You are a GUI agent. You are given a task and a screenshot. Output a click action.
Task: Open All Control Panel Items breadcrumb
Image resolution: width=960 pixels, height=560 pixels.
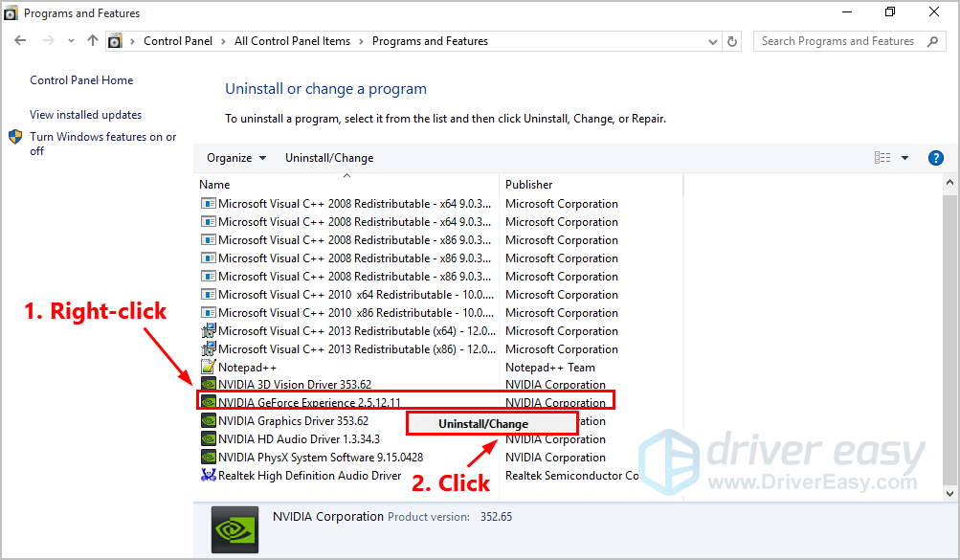click(x=292, y=41)
